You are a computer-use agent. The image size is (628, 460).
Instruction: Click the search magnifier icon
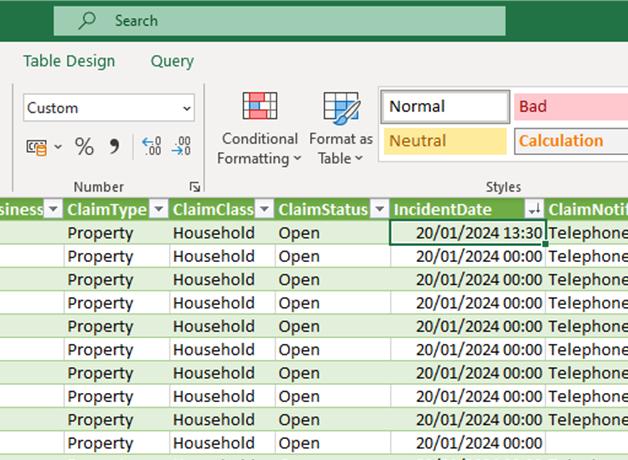(x=87, y=20)
